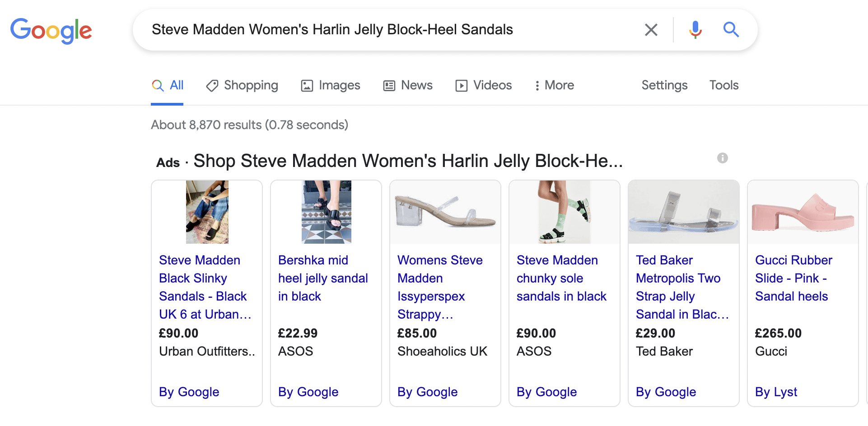The image size is (868, 426).
Task: Switch to the Images tab
Action: point(331,85)
